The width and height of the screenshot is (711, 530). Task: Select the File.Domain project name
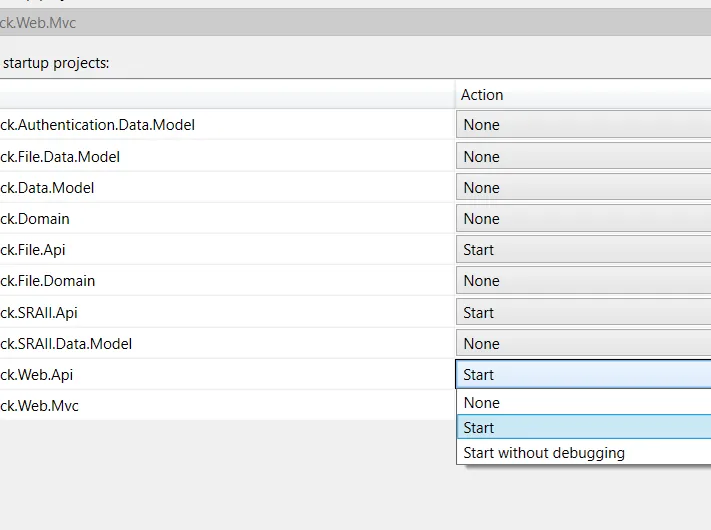pos(48,281)
